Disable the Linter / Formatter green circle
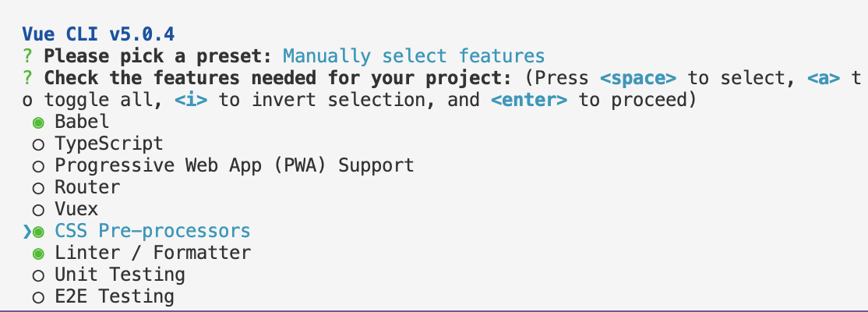 point(38,254)
